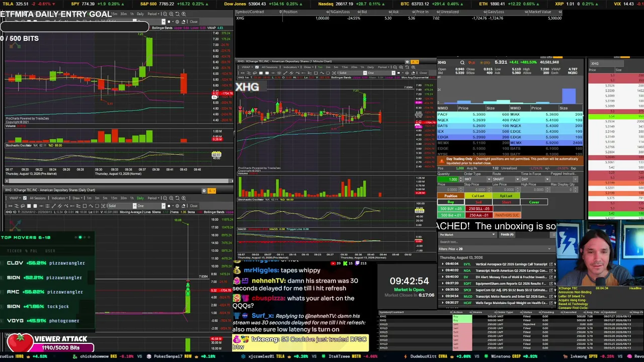Select the PACF 5.3000 bid row in Level 2
Screen dimensions: 644x362
point(473,114)
